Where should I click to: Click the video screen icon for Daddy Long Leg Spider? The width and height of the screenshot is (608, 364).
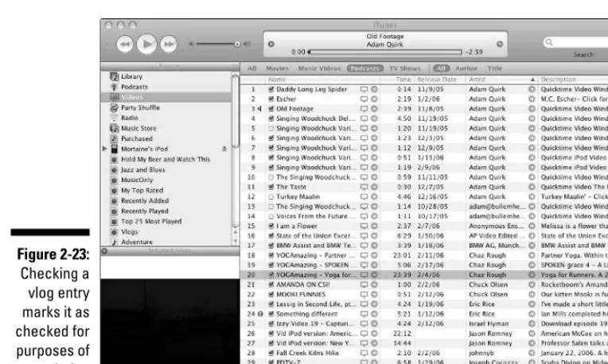coord(364,90)
